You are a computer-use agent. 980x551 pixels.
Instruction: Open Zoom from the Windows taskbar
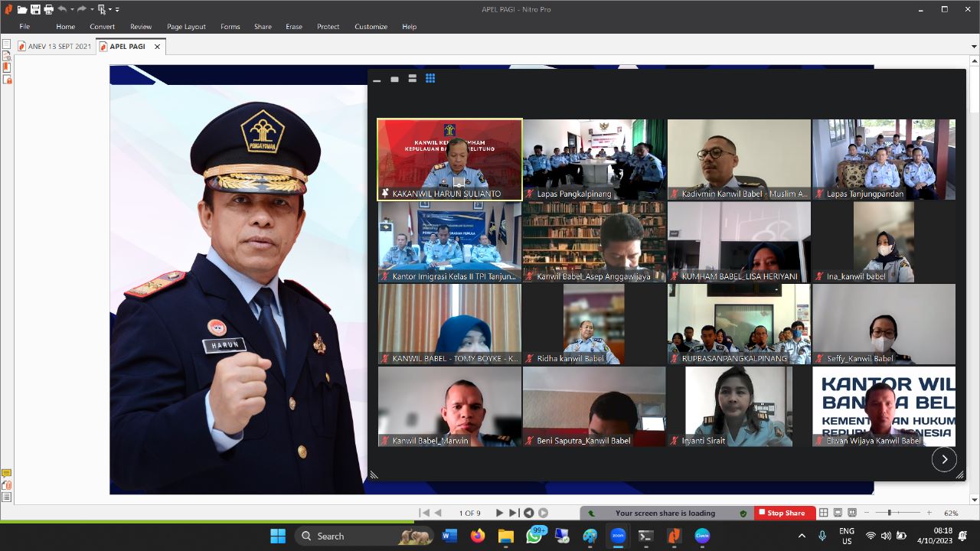618,536
